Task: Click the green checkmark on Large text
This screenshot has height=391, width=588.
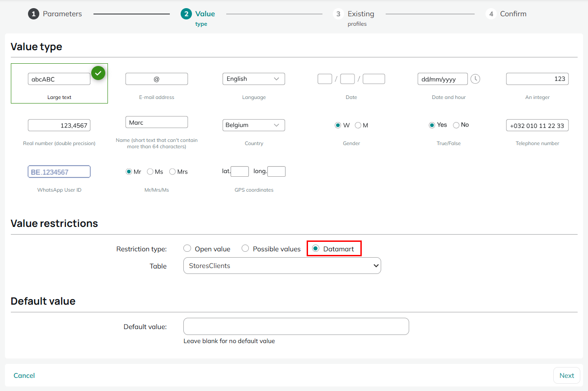Action: (x=98, y=73)
